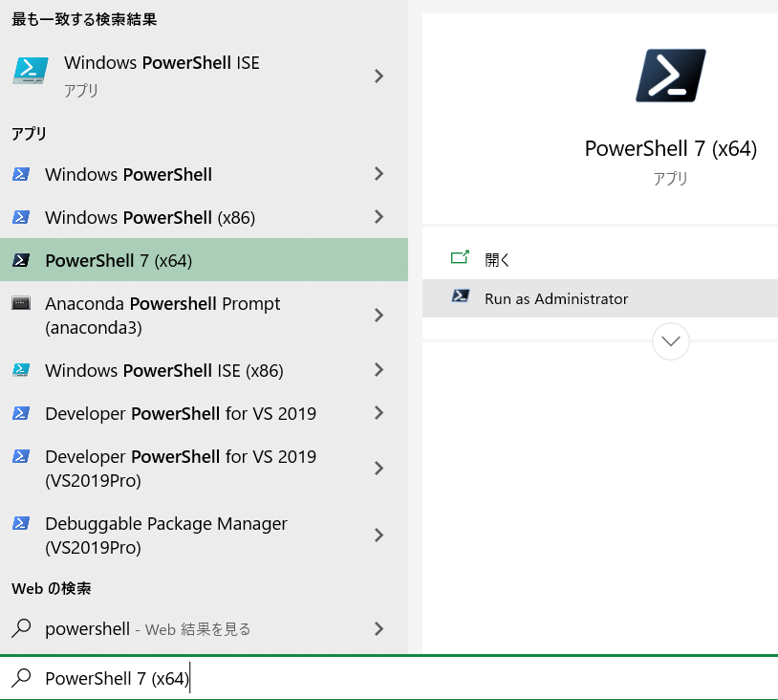Screen dimensions: 778x700
Task: Open Developer PowerShell for VS 2019 (VS2019Pro)
Action: [181, 469]
